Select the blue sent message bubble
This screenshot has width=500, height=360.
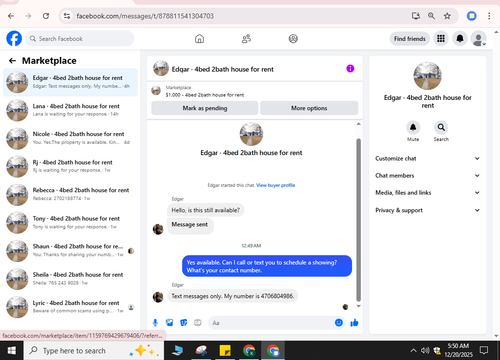pyautogui.click(x=267, y=266)
